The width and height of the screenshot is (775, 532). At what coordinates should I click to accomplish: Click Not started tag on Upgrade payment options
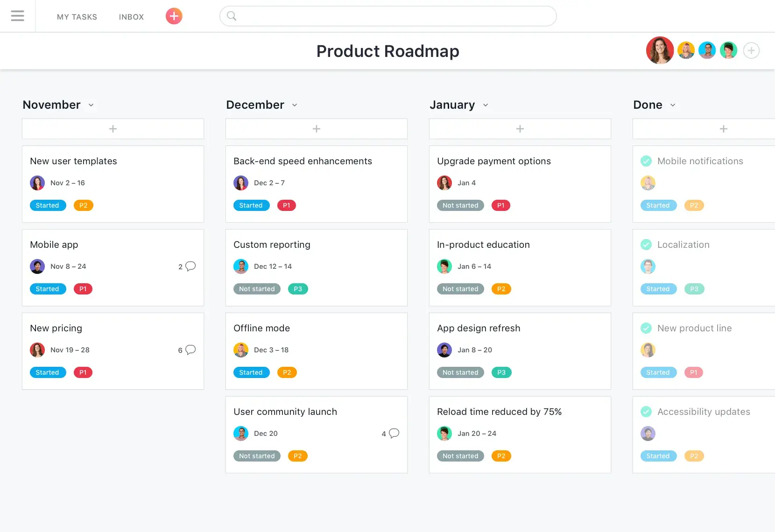click(460, 205)
